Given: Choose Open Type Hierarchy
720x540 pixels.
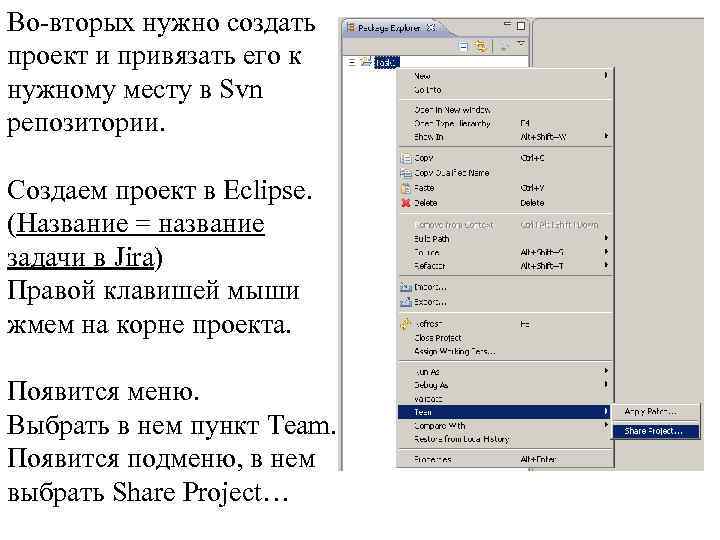Looking at the screenshot, I should point(506,124).
